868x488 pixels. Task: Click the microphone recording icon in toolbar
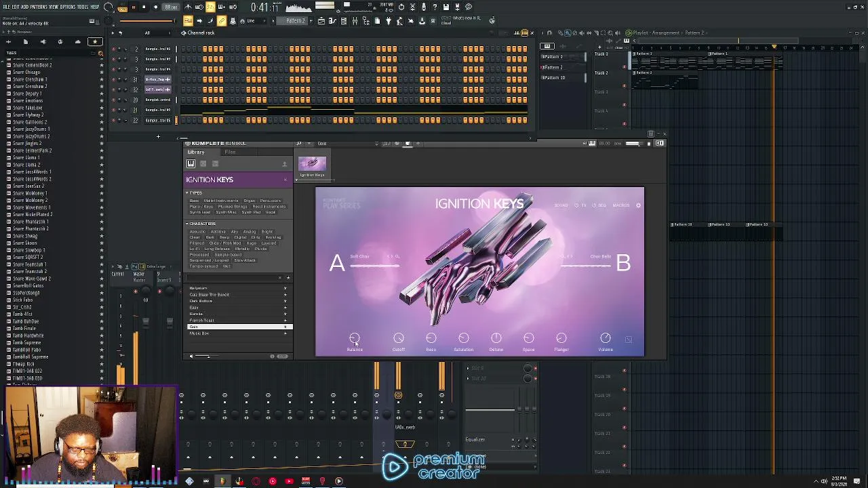(x=424, y=7)
